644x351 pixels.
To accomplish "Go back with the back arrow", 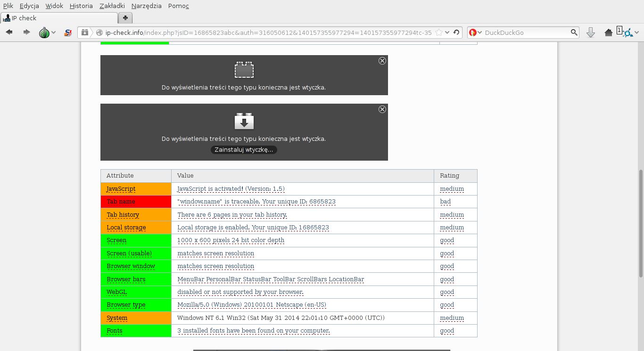I will click(9, 33).
